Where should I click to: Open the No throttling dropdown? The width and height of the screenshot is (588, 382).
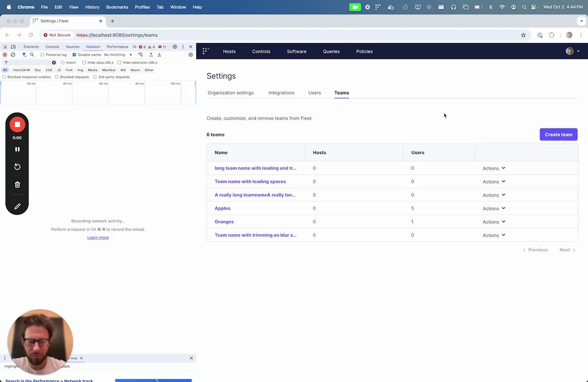click(x=118, y=55)
